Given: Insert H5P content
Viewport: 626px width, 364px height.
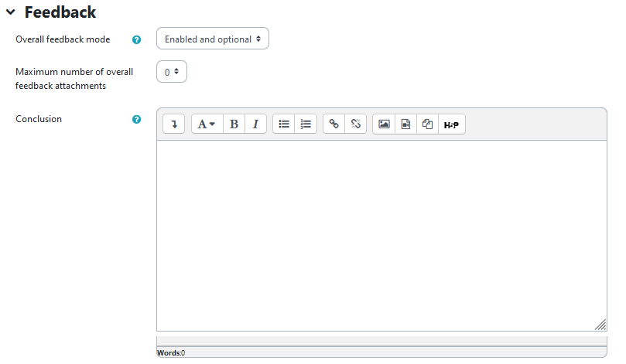Looking at the screenshot, I should 451,124.
